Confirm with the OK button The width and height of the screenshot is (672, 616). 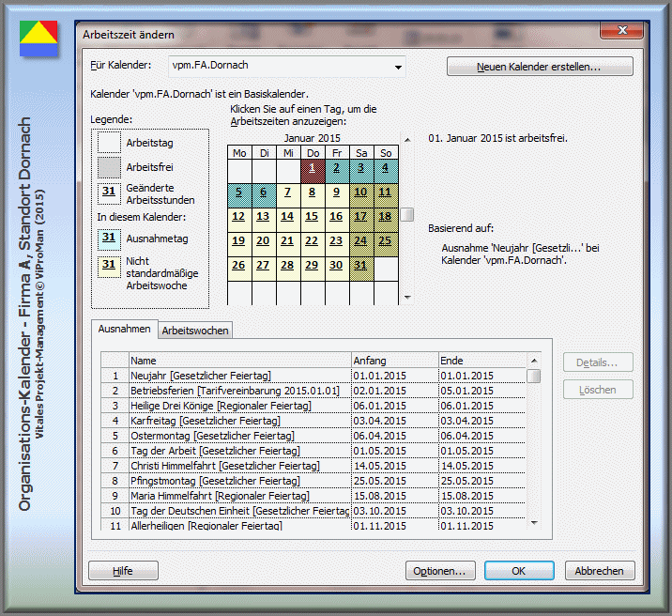[x=518, y=571]
